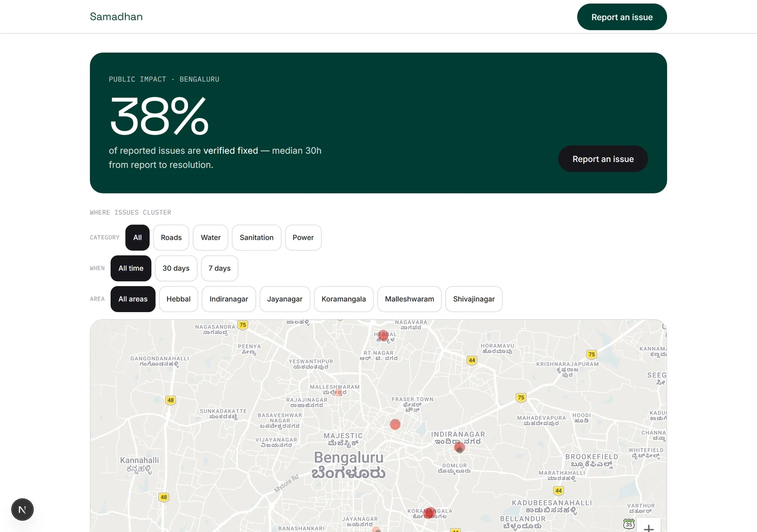Viewport: 757px width, 532px height.
Task: Filter issues by Water category
Action: [211, 237]
